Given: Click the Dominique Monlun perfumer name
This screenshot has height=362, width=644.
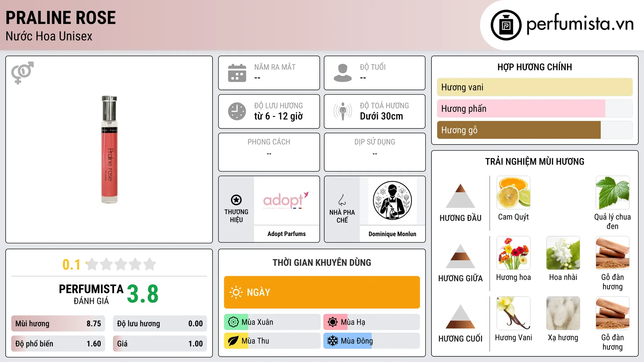Looking at the screenshot, I should pos(392,234).
